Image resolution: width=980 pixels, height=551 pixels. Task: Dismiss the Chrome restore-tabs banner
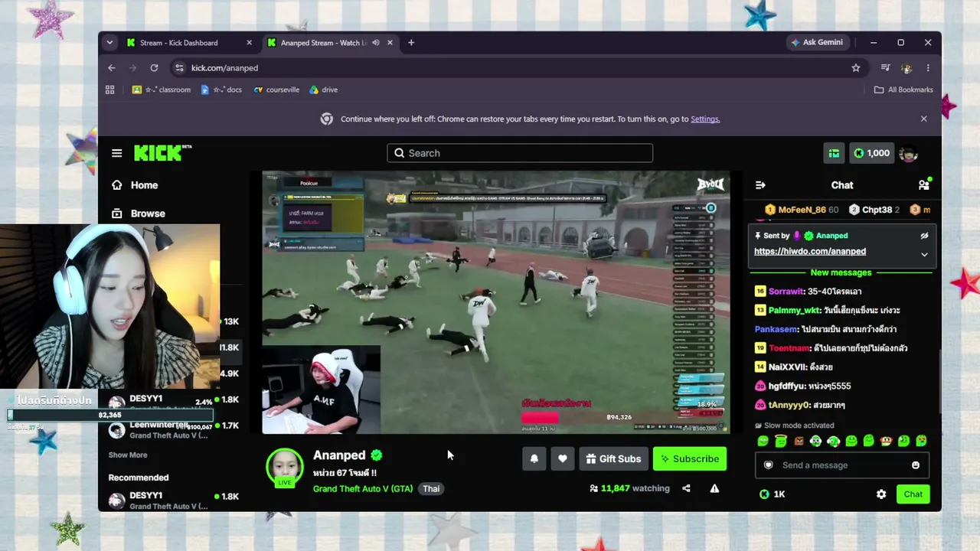click(923, 119)
